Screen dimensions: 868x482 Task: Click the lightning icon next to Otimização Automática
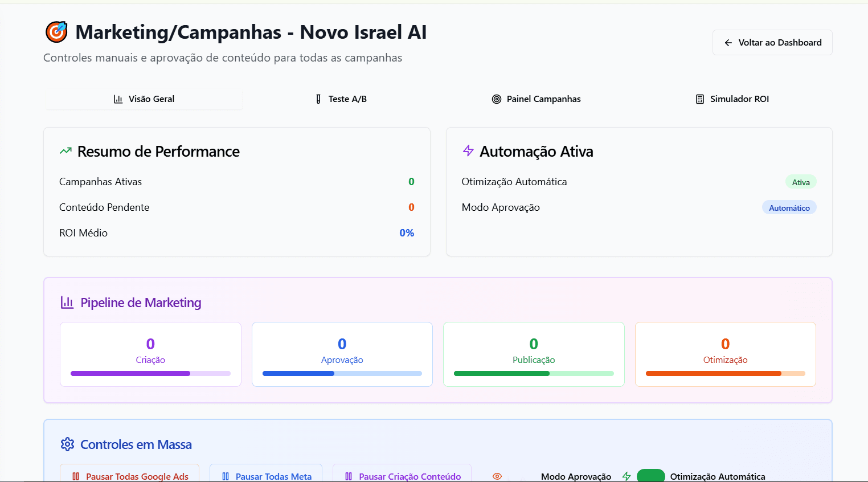[625, 476]
